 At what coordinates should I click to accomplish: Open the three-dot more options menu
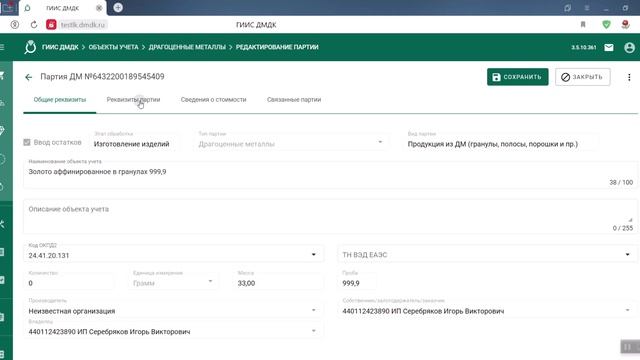pyautogui.click(x=629, y=77)
